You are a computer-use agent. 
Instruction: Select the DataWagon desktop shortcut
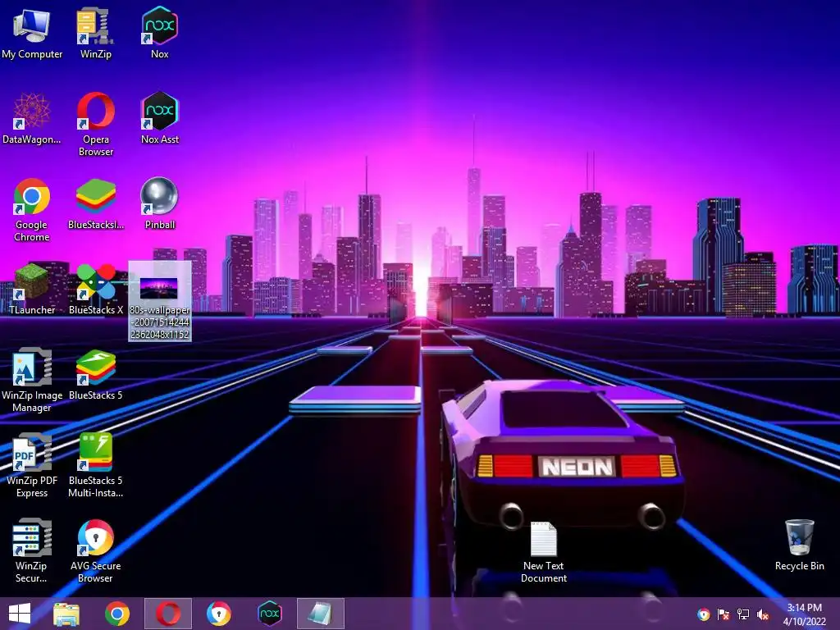coord(32,119)
